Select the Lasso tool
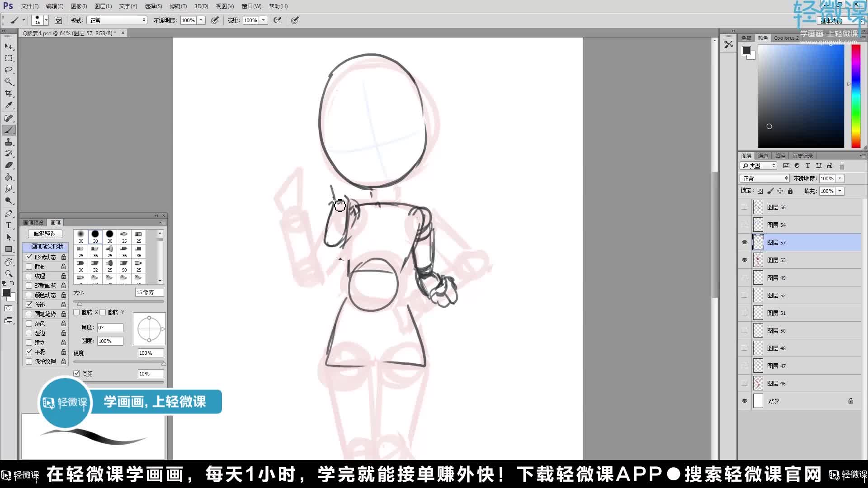The width and height of the screenshot is (868, 488). point(9,70)
